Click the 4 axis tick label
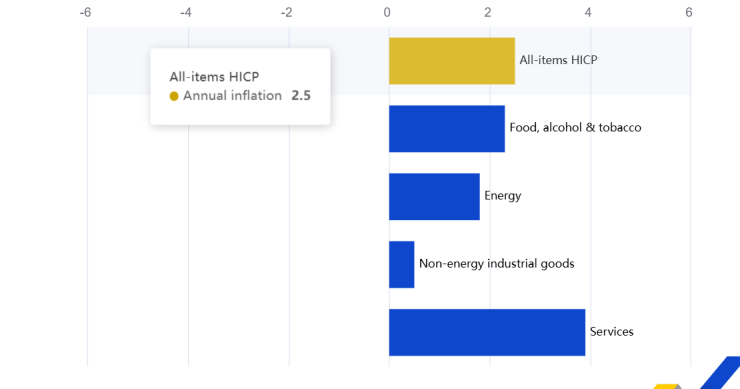 tap(588, 13)
